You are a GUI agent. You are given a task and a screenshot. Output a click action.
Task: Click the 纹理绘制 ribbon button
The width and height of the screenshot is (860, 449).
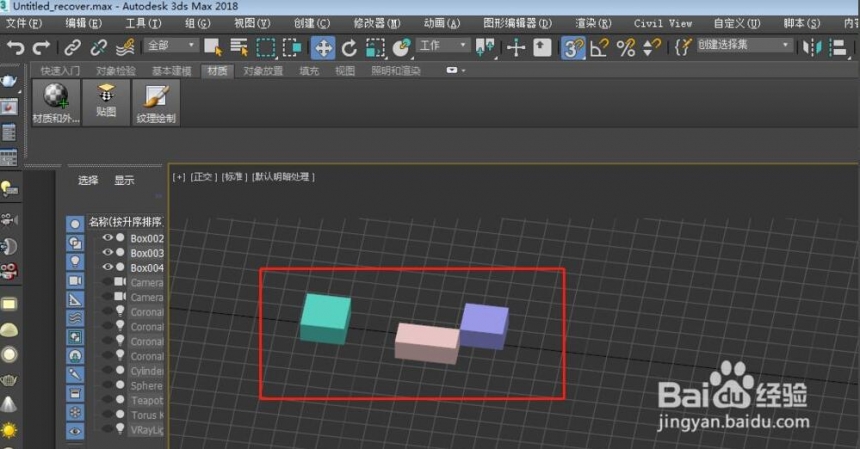click(156, 103)
